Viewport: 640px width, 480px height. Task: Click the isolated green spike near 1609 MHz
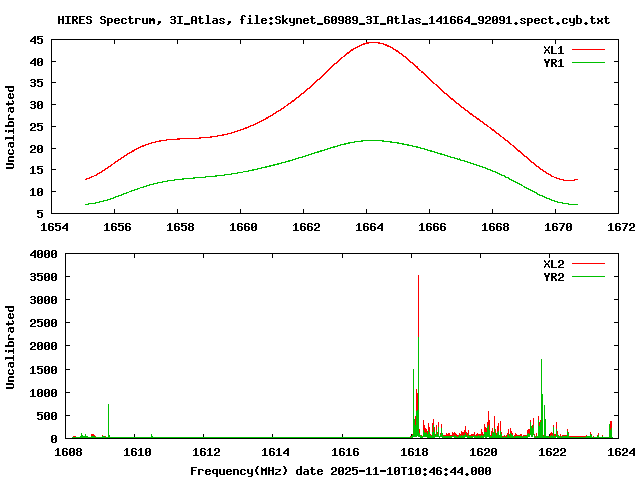(108, 405)
